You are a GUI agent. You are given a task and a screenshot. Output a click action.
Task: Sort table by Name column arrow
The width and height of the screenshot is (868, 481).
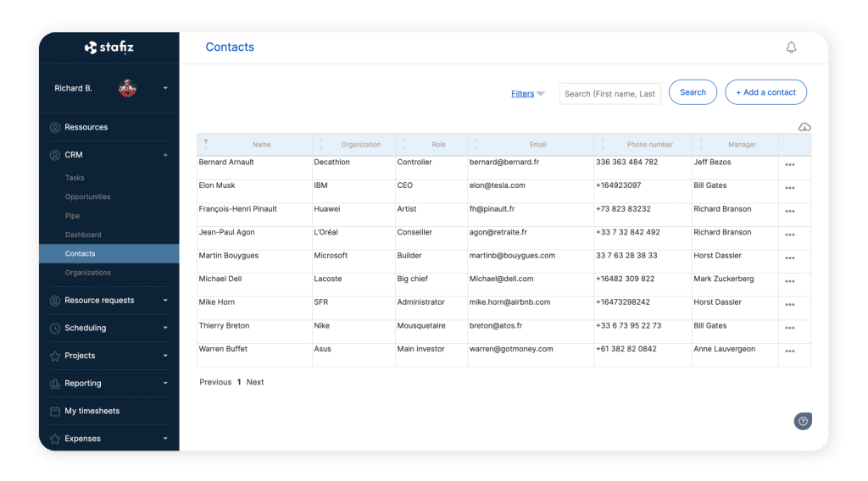click(x=206, y=144)
